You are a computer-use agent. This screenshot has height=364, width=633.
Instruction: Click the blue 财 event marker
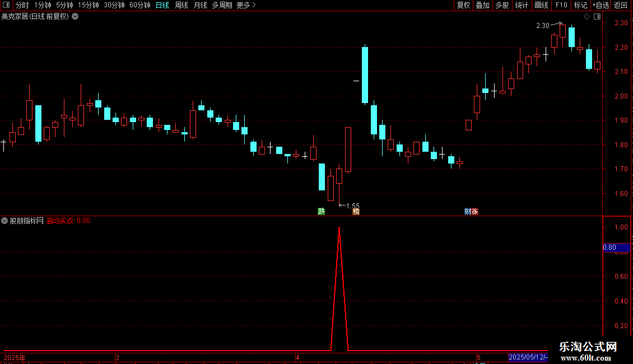coord(468,212)
